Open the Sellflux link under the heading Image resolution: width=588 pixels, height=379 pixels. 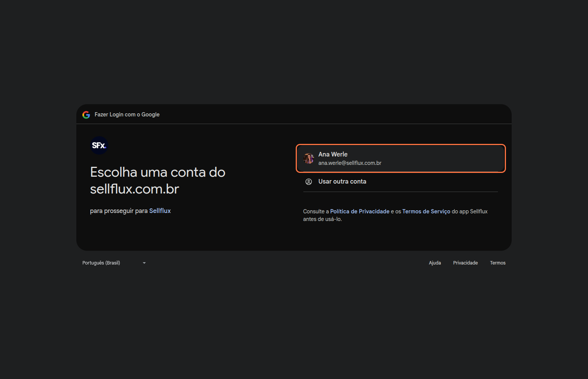pyautogui.click(x=160, y=211)
